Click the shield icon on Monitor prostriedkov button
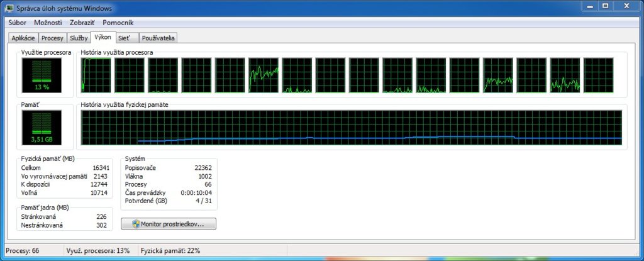This screenshot has height=261, width=644. click(136, 224)
